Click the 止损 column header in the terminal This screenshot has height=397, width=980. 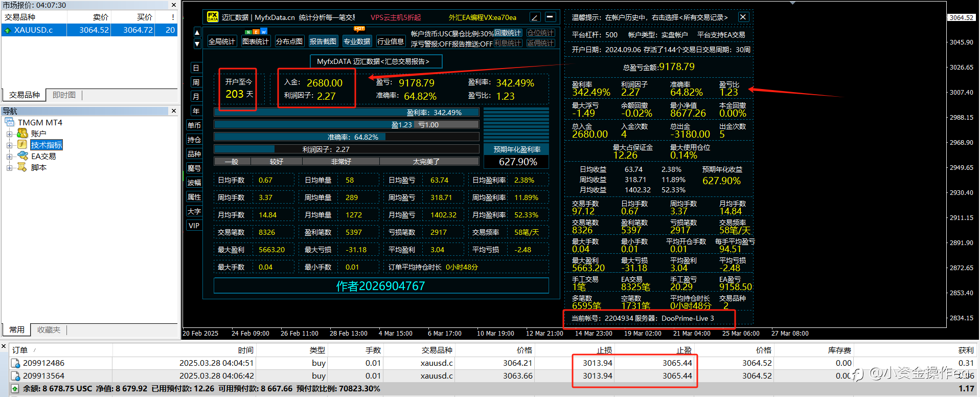coord(575,350)
